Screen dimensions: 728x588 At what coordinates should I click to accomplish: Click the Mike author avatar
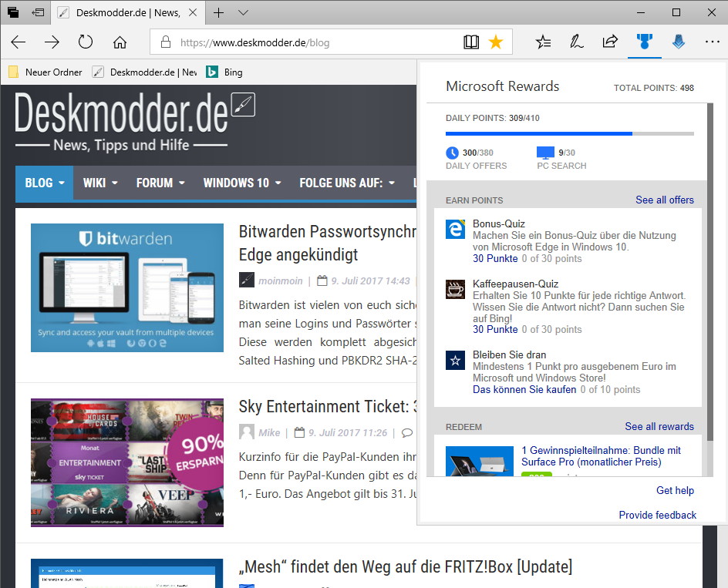[x=247, y=432]
